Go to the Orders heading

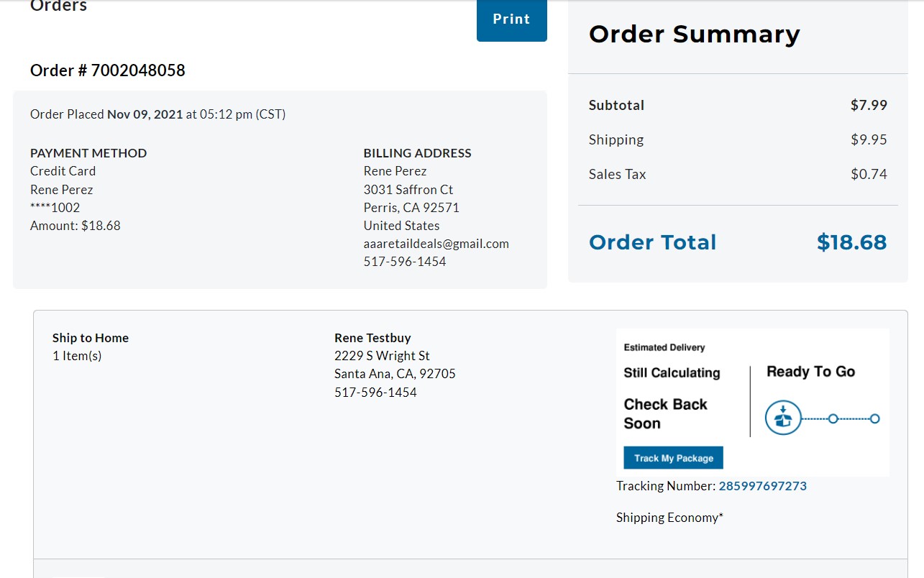(x=58, y=6)
